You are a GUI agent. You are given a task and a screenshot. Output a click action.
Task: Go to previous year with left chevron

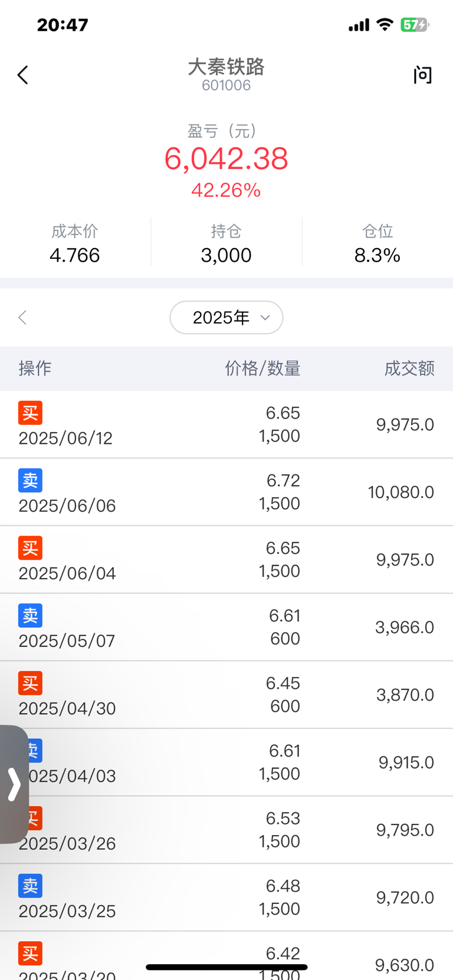click(x=22, y=318)
